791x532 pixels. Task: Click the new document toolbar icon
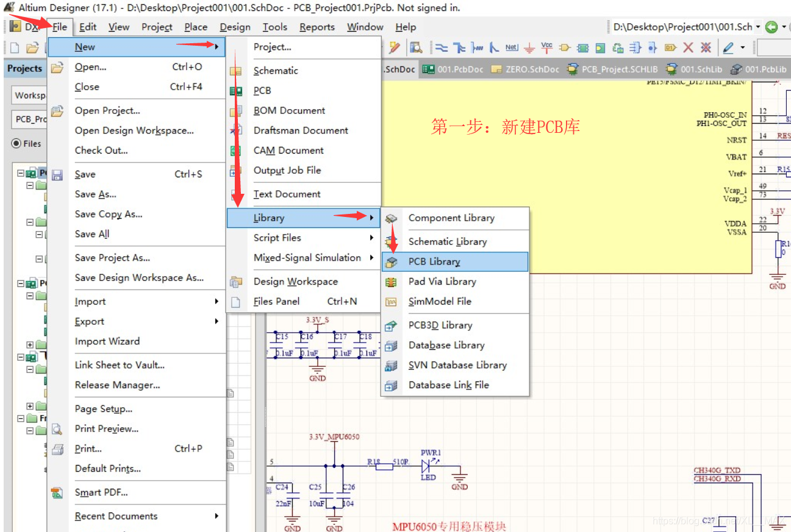pyautogui.click(x=15, y=48)
